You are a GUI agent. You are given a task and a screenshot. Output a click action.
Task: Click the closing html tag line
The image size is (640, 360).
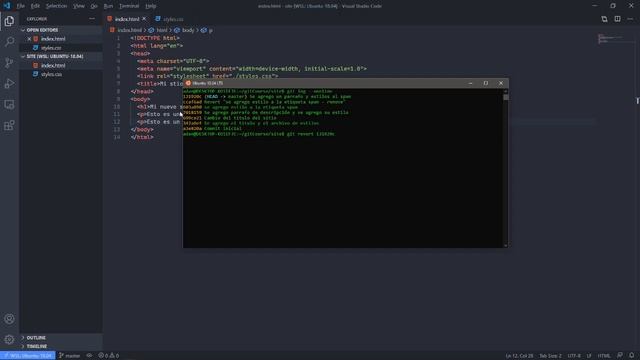pyautogui.click(x=142, y=137)
